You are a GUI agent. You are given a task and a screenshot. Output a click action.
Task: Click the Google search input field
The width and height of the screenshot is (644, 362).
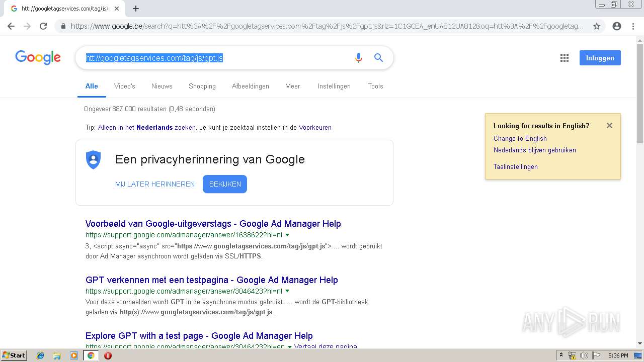(216, 58)
